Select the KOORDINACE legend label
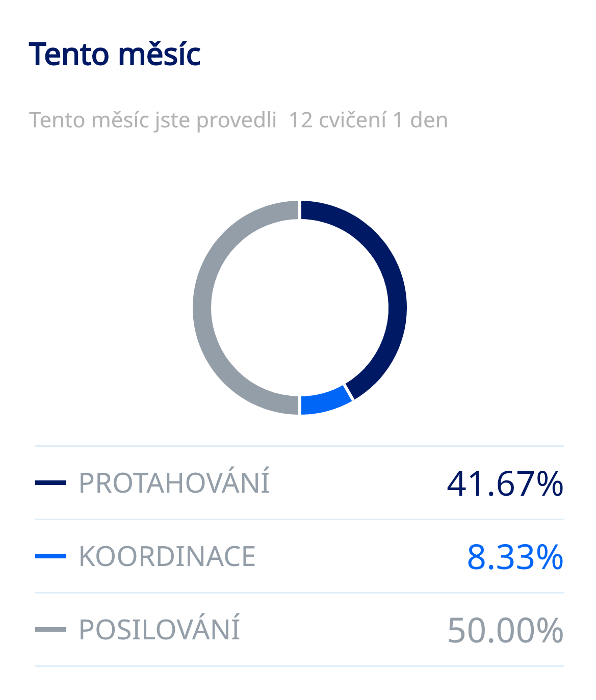The width and height of the screenshot is (596, 700). (167, 556)
